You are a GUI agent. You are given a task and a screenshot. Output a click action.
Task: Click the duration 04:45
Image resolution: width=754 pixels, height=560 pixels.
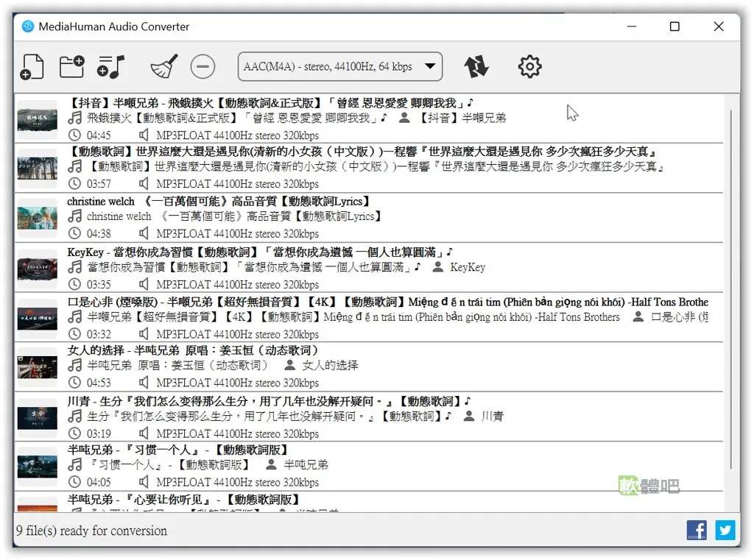point(99,135)
